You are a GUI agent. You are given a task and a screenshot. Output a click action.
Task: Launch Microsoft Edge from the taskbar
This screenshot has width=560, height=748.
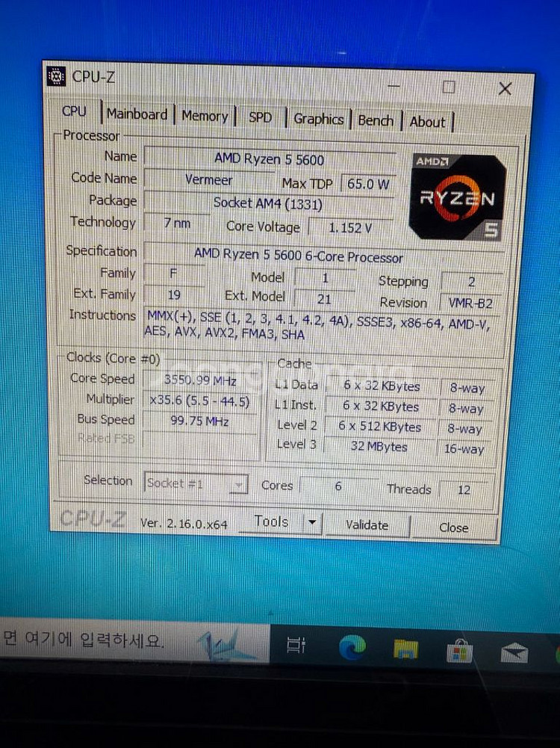coord(352,648)
